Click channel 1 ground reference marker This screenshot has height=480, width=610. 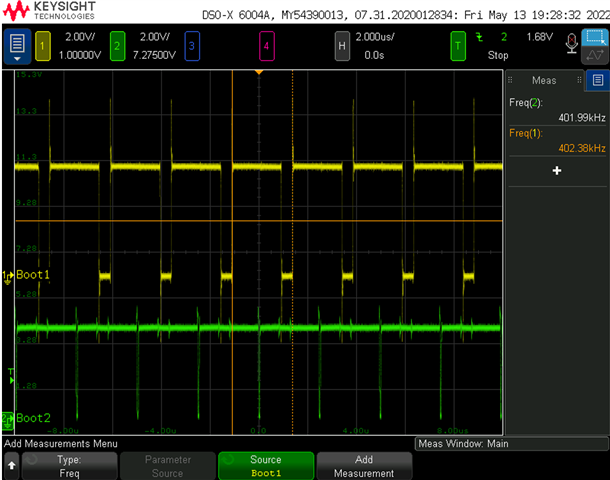point(7,277)
